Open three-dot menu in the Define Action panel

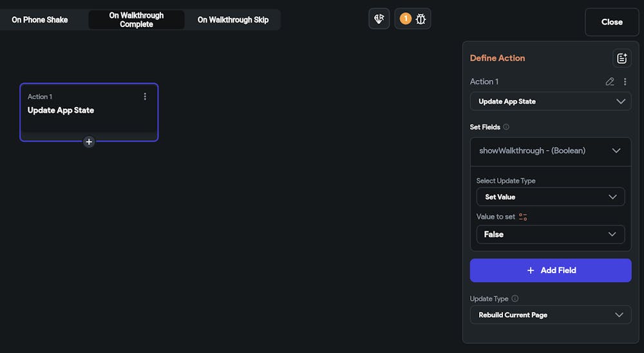point(625,82)
